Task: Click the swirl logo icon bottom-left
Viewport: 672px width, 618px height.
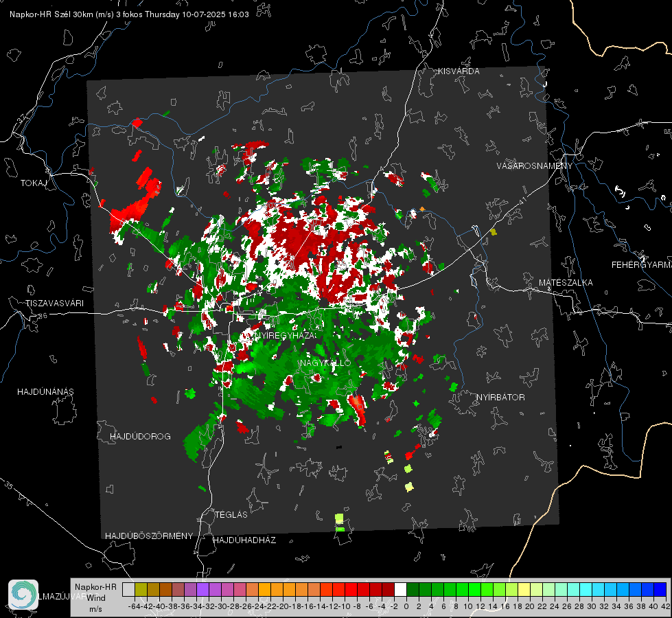Action: coord(23,595)
